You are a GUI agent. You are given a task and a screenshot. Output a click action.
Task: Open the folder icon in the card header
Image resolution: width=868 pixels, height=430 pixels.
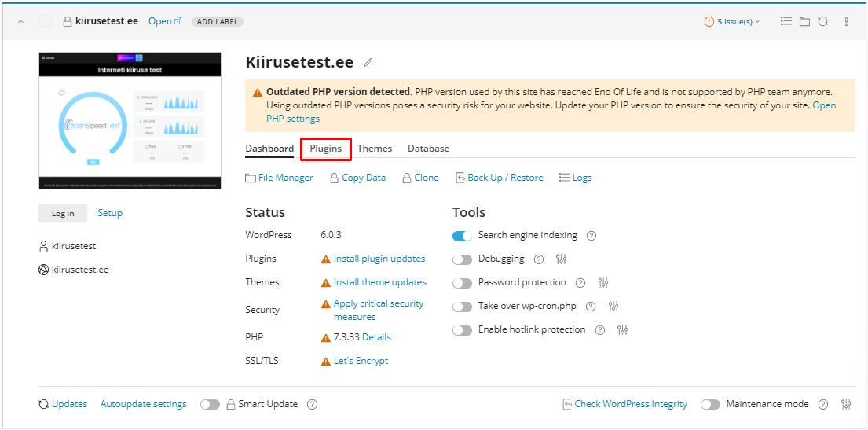[804, 21]
